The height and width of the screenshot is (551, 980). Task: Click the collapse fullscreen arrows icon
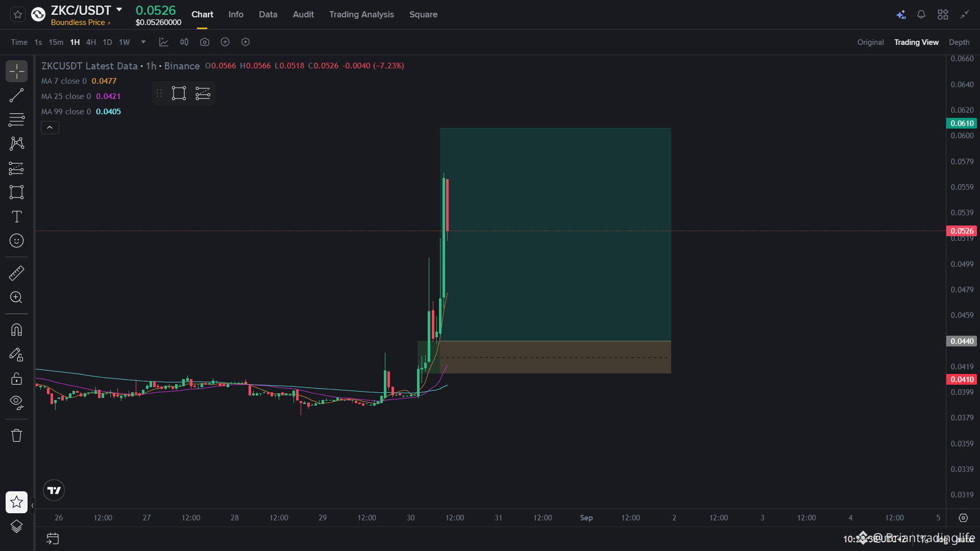[x=964, y=14]
